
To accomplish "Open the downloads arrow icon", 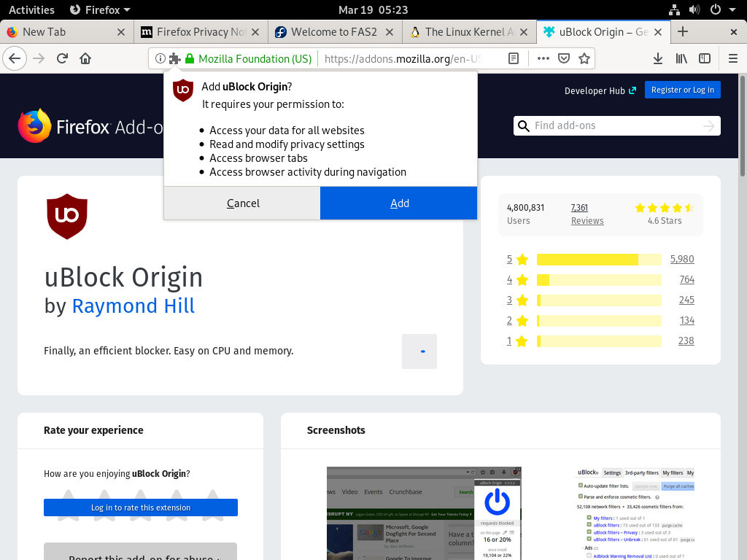I will (658, 58).
